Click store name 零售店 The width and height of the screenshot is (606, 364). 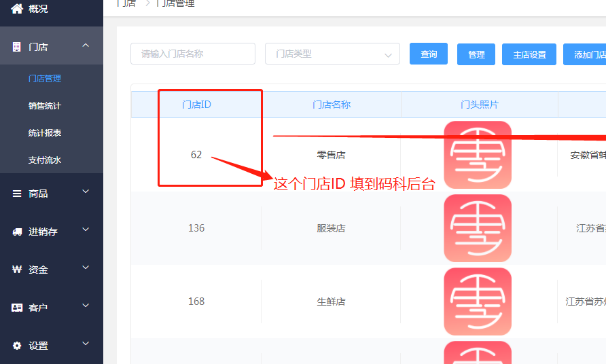pyautogui.click(x=332, y=155)
